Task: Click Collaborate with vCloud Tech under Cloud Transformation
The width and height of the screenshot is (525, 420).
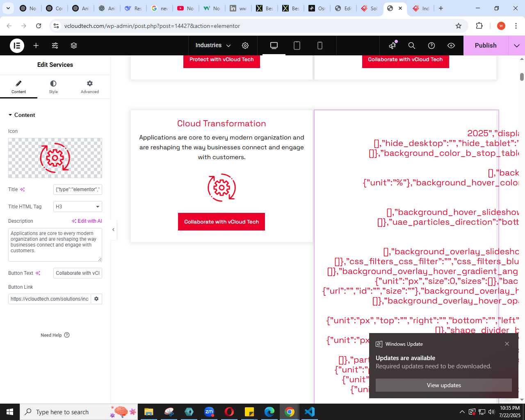Action: [x=221, y=222]
